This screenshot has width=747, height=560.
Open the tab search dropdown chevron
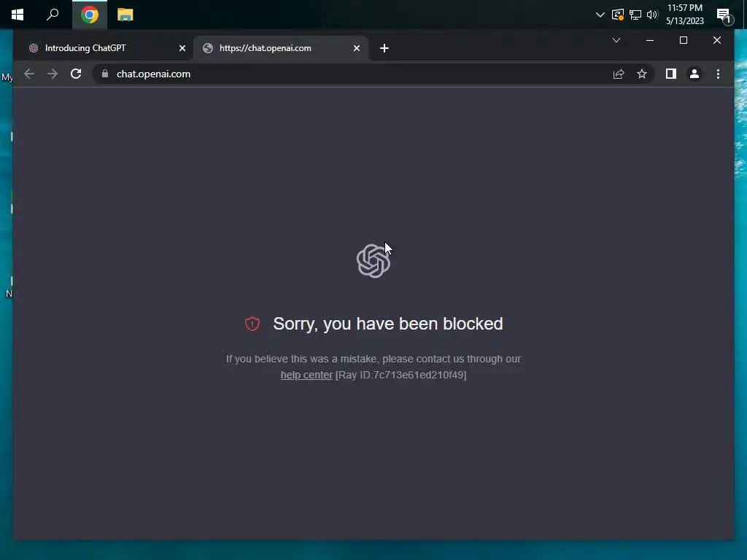(616, 41)
